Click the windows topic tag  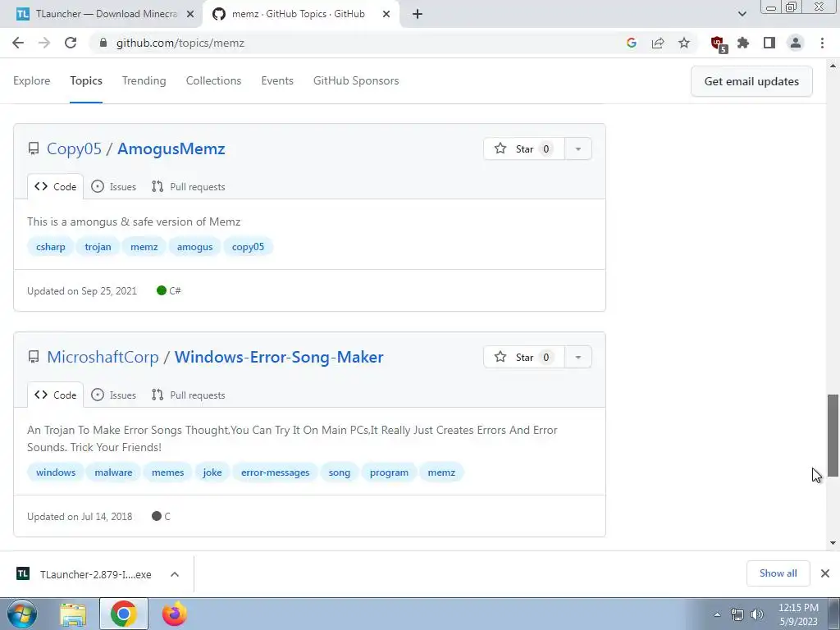coord(56,472)
